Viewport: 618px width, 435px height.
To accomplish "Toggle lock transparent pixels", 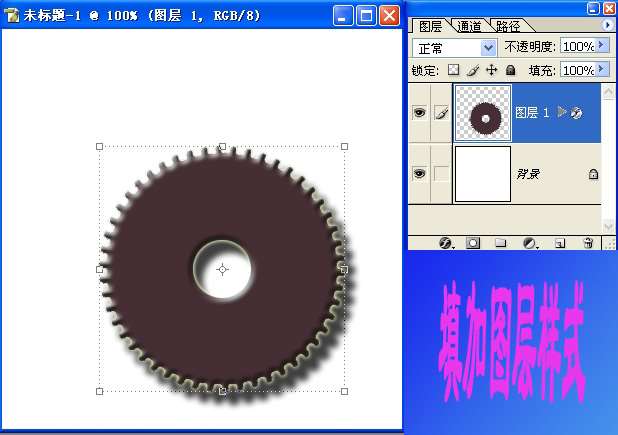I will (x=454, y=70).
